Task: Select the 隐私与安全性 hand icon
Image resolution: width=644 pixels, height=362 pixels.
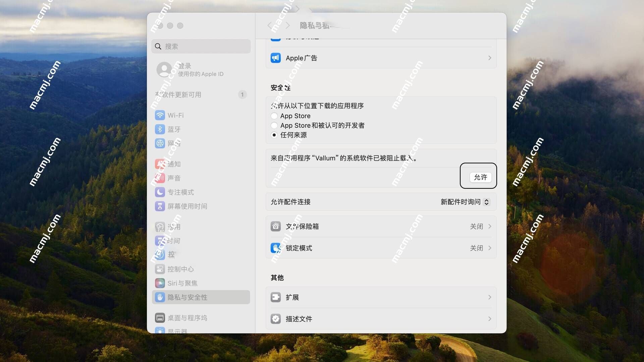Action: click(160, 297)
